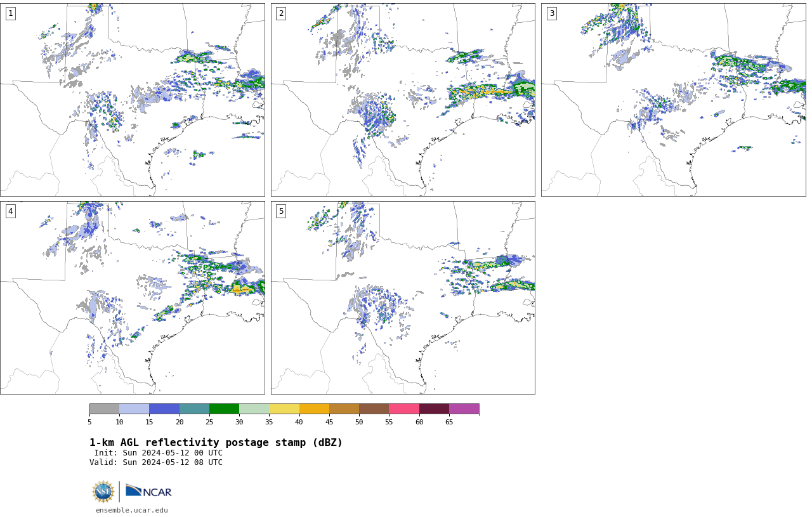The height and width of the screenshot is (517, 812).
Task: Click the gray 5-10 dBZ color swatch
Action: point(104,409)
